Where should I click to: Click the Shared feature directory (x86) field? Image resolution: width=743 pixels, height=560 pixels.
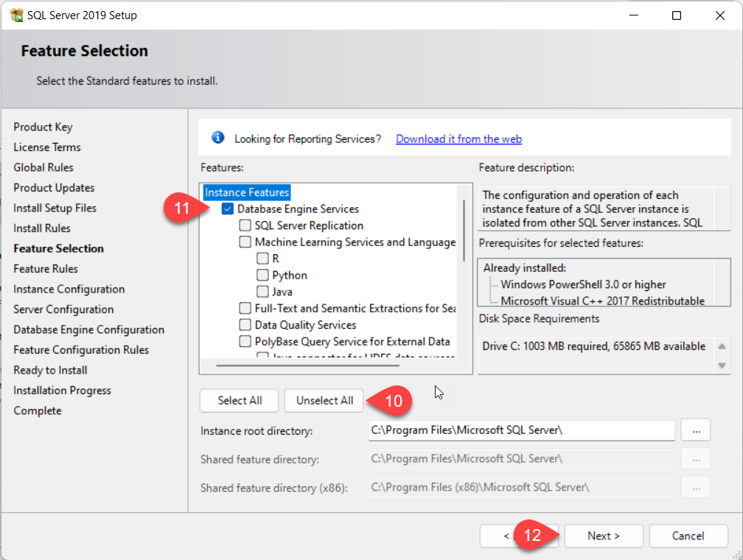click(x=522, y=487)
